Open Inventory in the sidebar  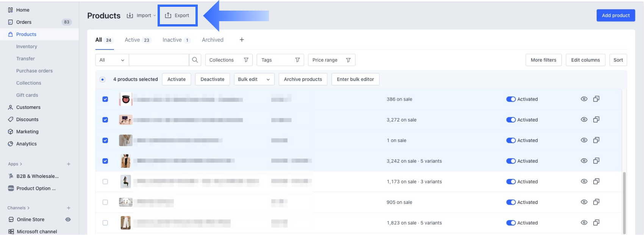pyautogui.click(x=27, y=47)
